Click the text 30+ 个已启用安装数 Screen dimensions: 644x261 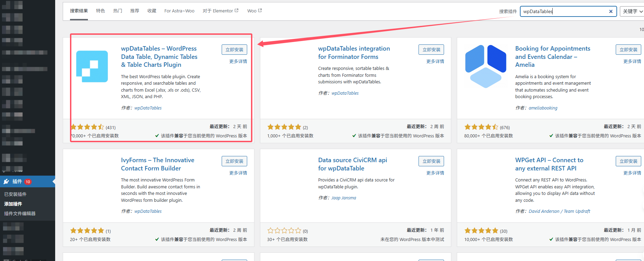(288, 240)
